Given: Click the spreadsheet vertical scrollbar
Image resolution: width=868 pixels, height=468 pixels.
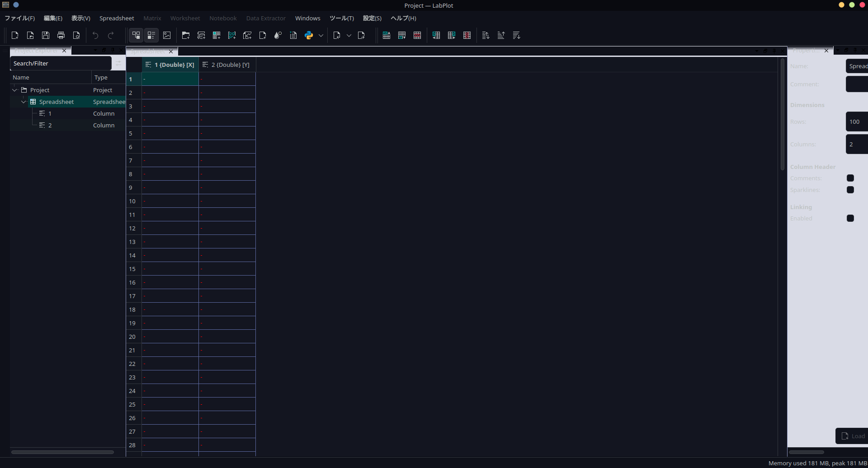Looking at the screenshot, I should tap(783, 115).
